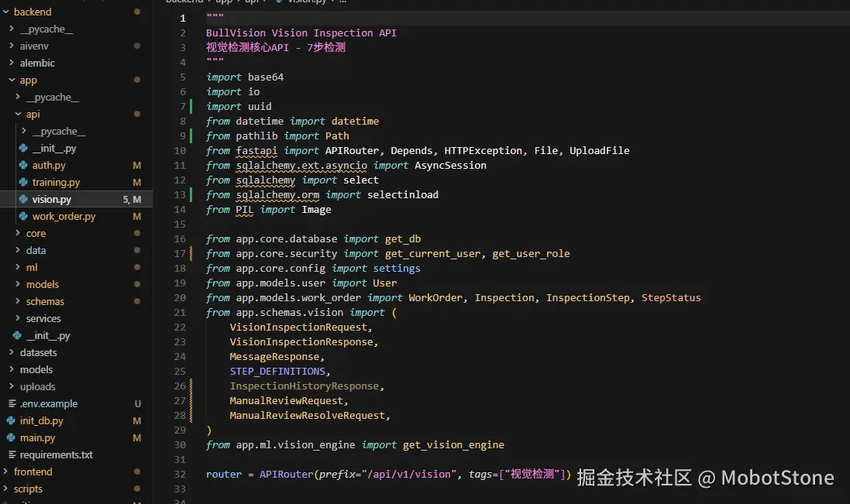Click line number 1 in gutter
This screenshot has height=504, width=850.
click(x=183, y=18)
